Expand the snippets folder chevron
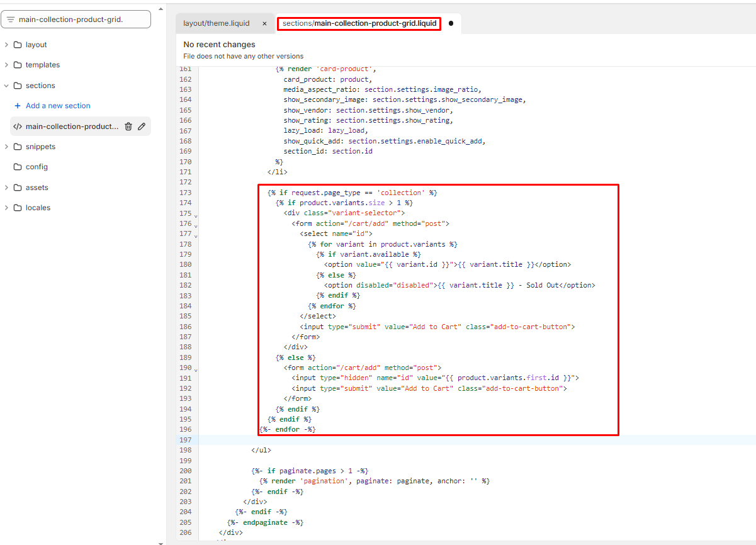Viewport: 756px width, 545px height. click(x=6, y=147)
